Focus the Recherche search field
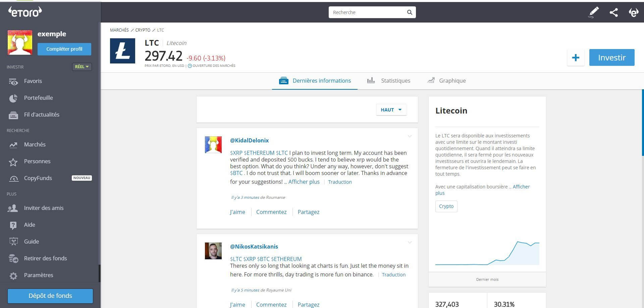 coord(372,12)
